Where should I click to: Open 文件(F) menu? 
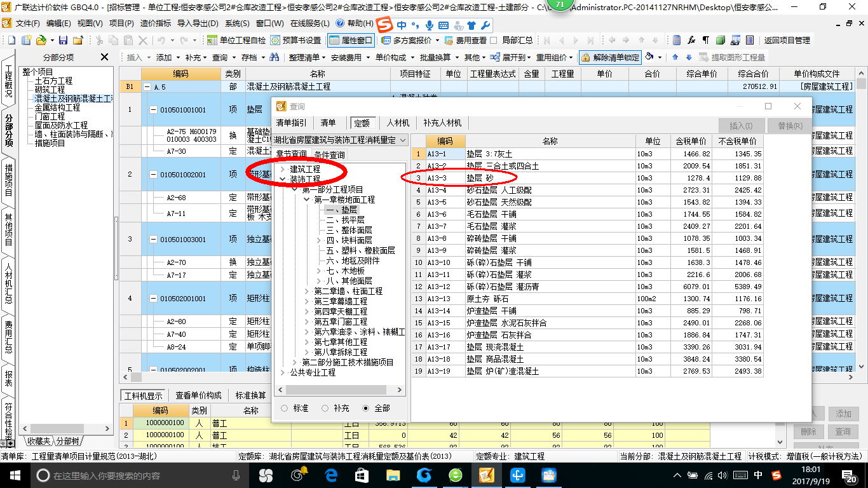pos(27,23)
